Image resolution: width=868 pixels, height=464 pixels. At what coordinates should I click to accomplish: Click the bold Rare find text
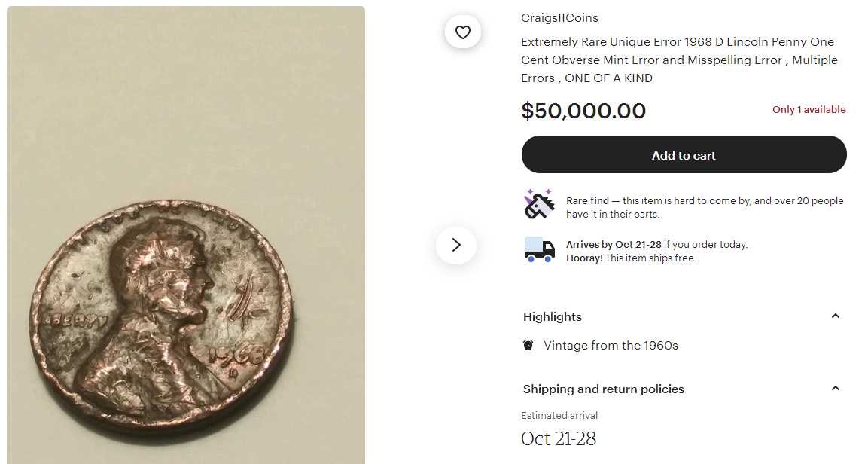(587, 201)
